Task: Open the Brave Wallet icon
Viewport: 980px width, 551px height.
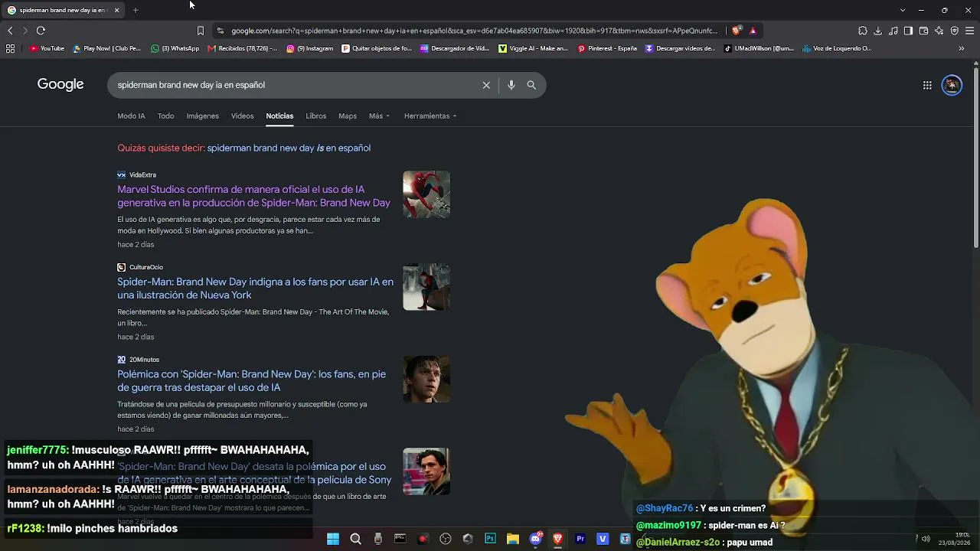Action: (x=923, y=31)
